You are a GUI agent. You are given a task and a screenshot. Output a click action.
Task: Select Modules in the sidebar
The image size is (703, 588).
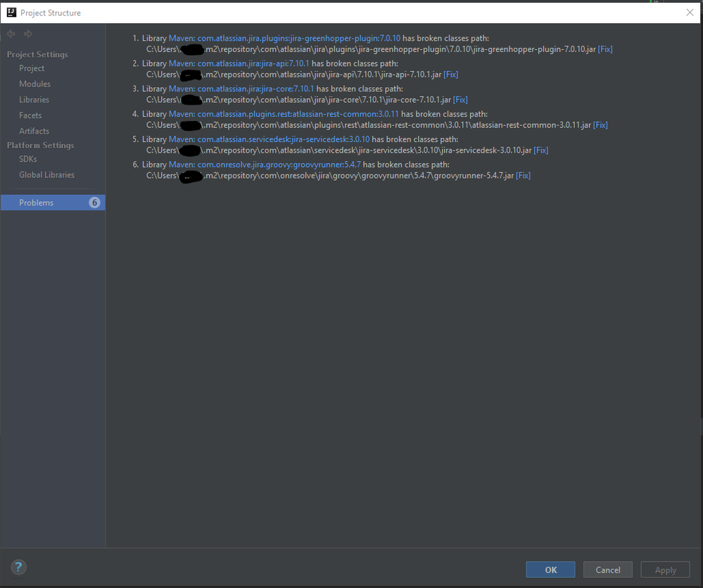[34, 84]
